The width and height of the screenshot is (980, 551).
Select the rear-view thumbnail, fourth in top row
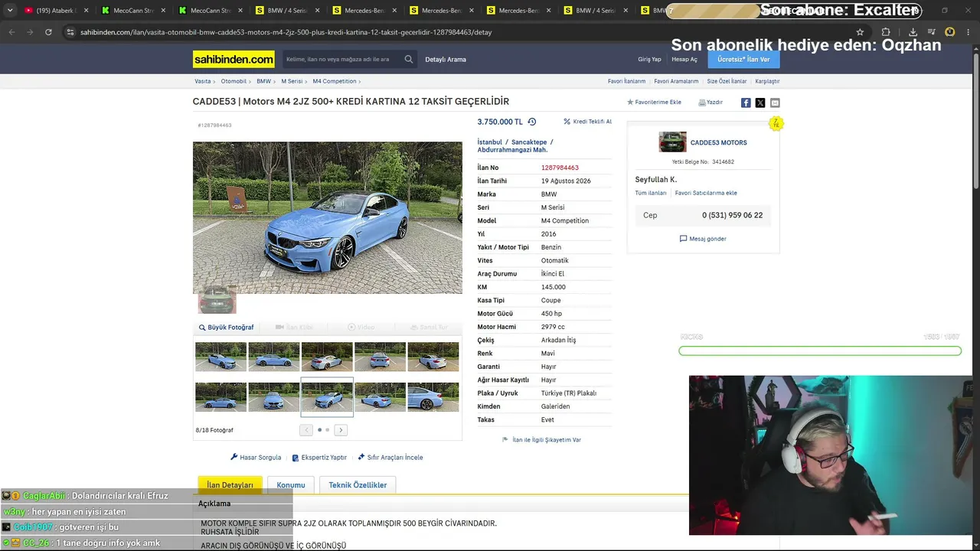380,357
